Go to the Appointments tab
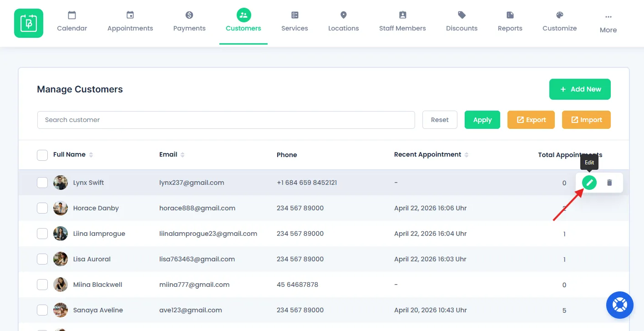This screenshot has height=331, width=644. point(130,22)
